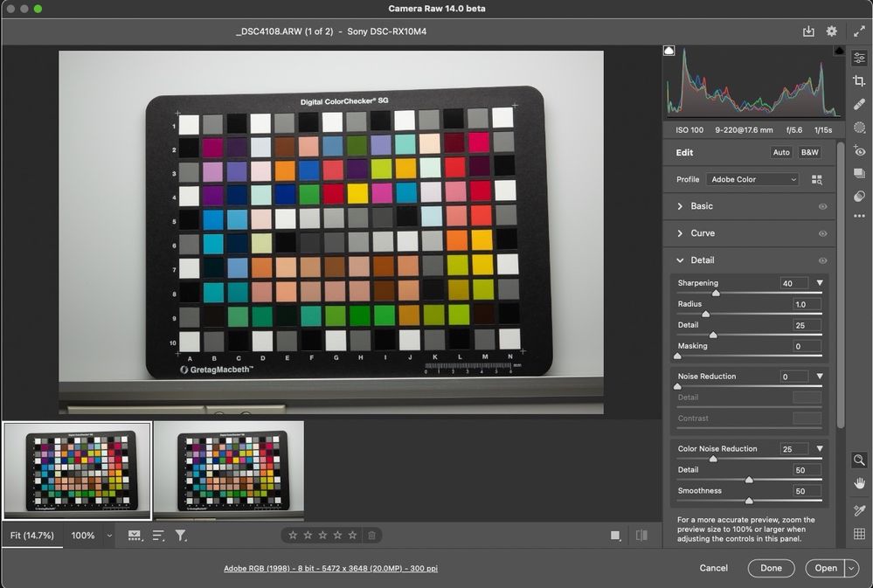Open the sort order menu icon
The height and width of the screenshot is (588, 873).
(x=158, y=536)
